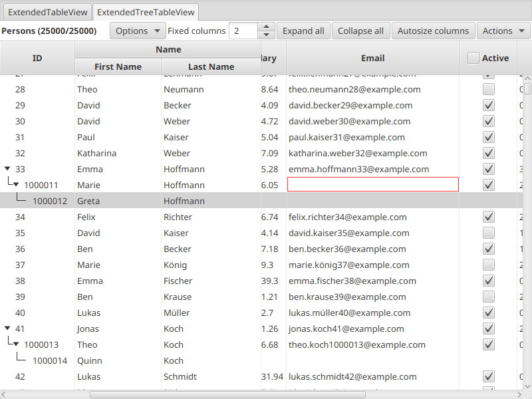The height and width of the screenshot is (399, 532).
Task: Click email lukas.schmidt42@example.com
Action: click(x=352, y=376)
